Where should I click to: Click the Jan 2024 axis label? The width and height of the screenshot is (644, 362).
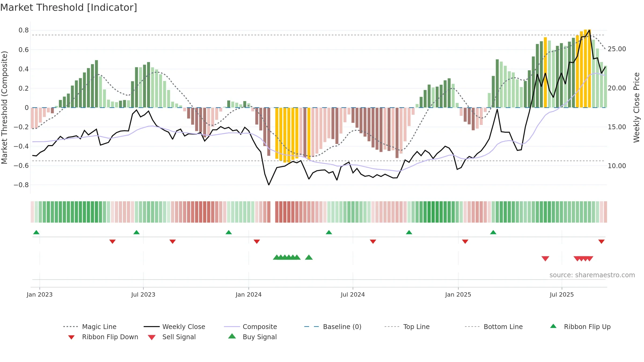tap(249, 294)
